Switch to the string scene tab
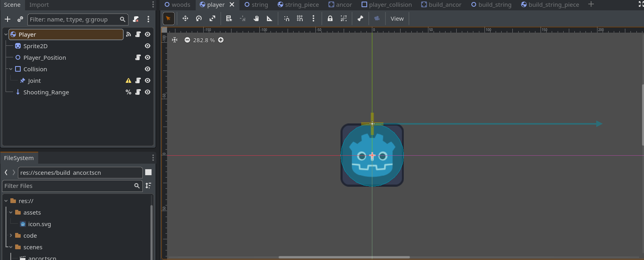The width and height of the screenshot is (644, 260). tap(256, 5)
